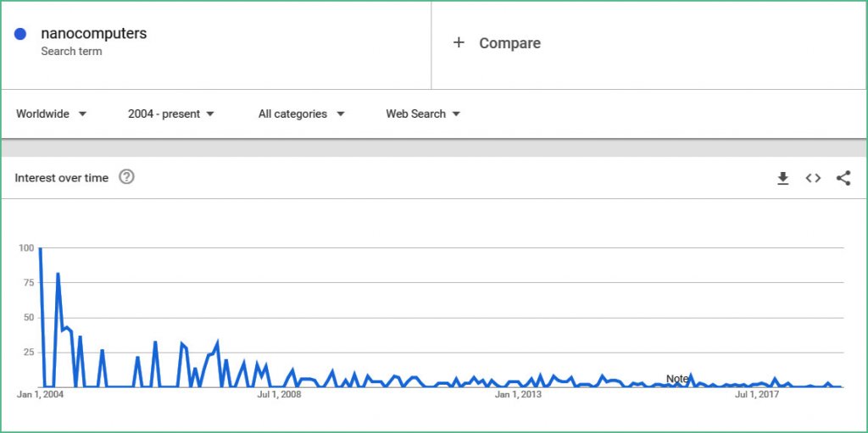Viewport: 868px width, 433px height.
Task: Click the 100 peak at chart start
Action: coord(41,249)
